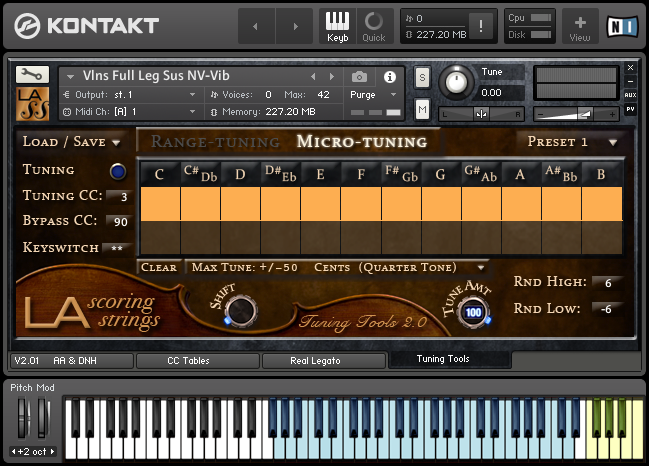Viewport: 649px width, 466px height.
Task: Click the snapshot camera icon
Action: [x=359, y=77]
